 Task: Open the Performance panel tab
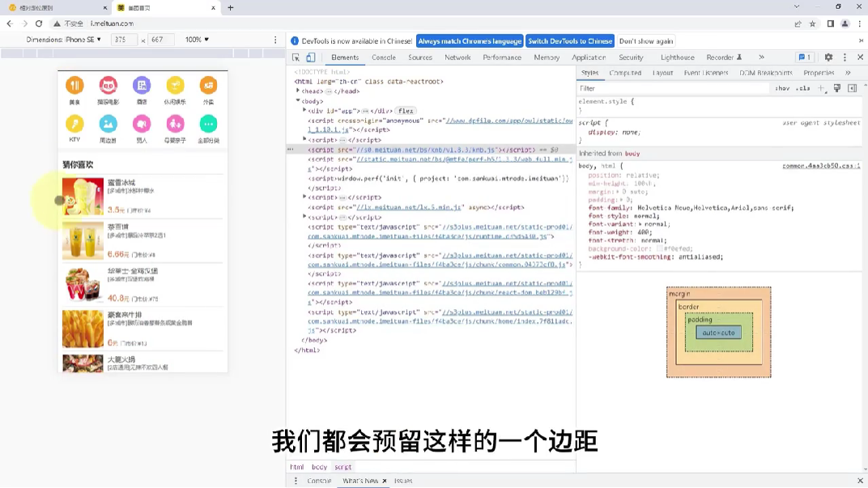(x=502, y=57)
